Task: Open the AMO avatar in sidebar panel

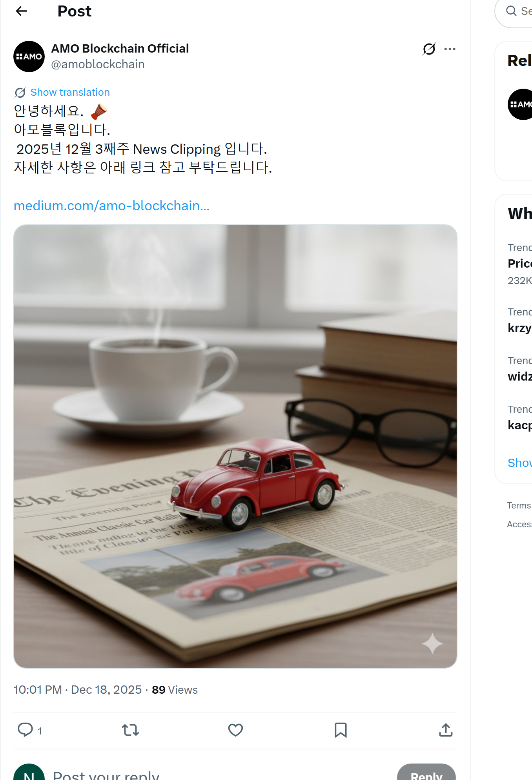Action: point(520,104)
